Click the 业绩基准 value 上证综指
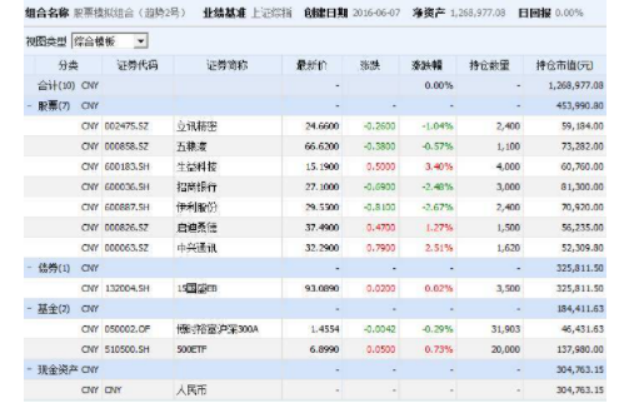Screen dimensions: 634x403 click(x=271, y=13)
